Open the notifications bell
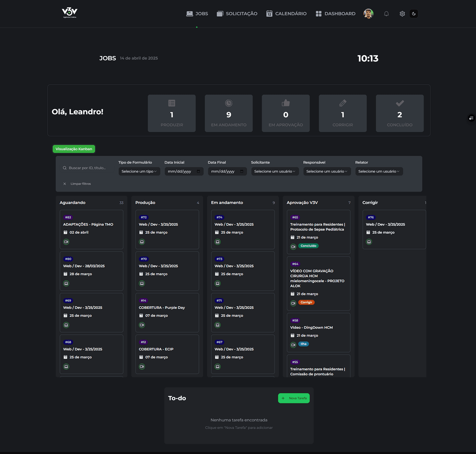This screenshot has width=476, height=454. tap(386, 14)
